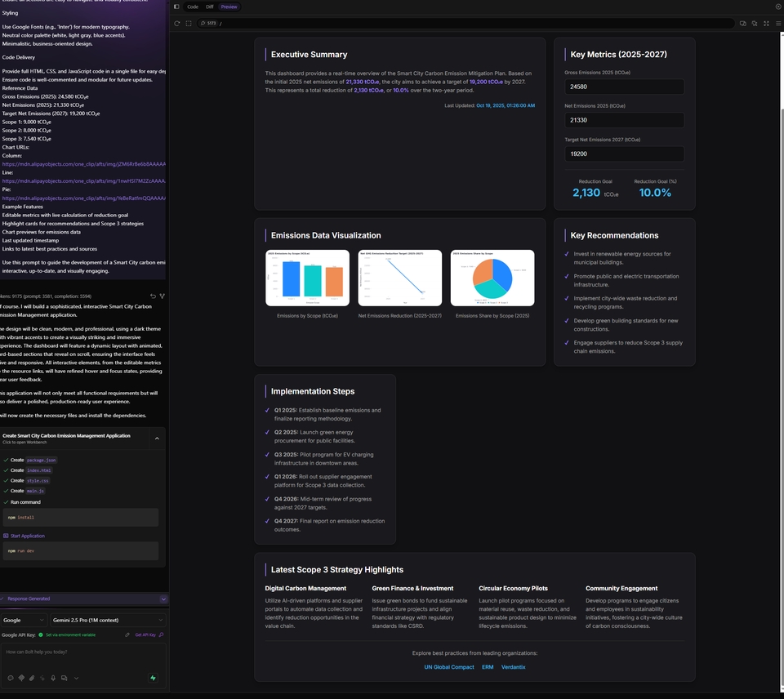784x699 pixels.
Task: Switch to the Code tab
Action: pyautogui.click(x=193, y=7)
